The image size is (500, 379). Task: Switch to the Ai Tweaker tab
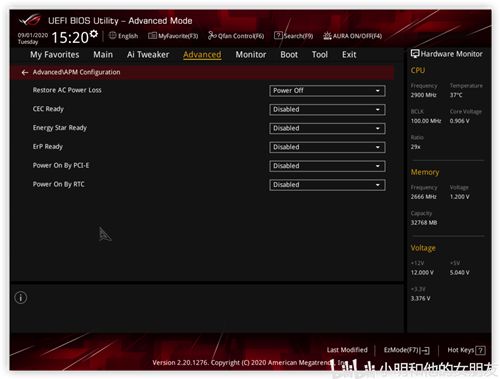coord(148,55)
